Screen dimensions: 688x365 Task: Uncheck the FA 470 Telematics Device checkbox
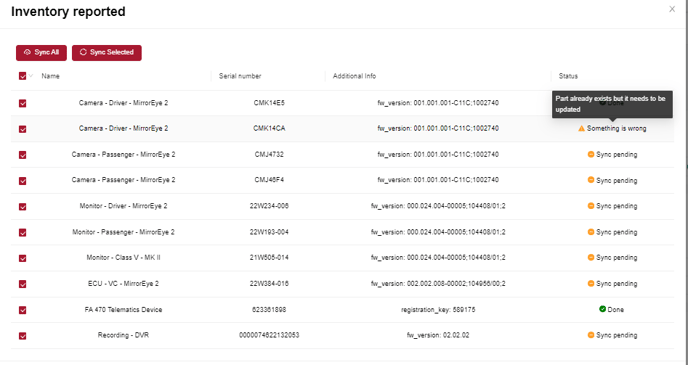(22, 310)
